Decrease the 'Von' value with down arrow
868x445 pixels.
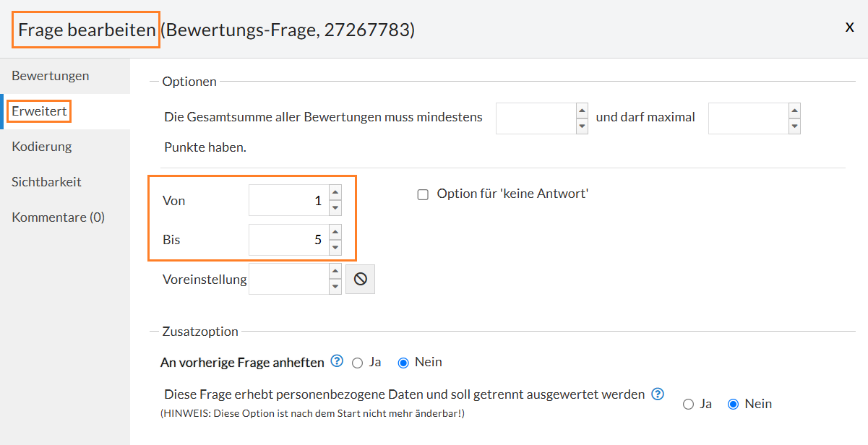(x=335, y=208)
